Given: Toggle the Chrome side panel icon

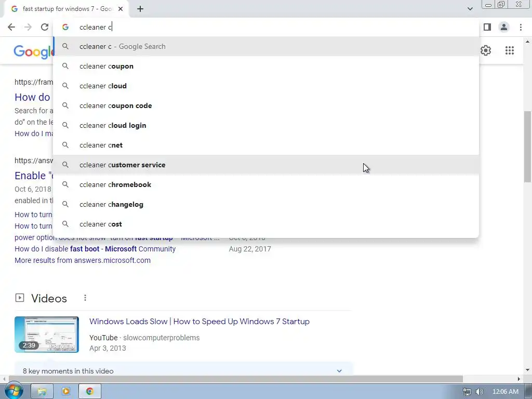Looking at the screenshot, I should coord(487,27).
